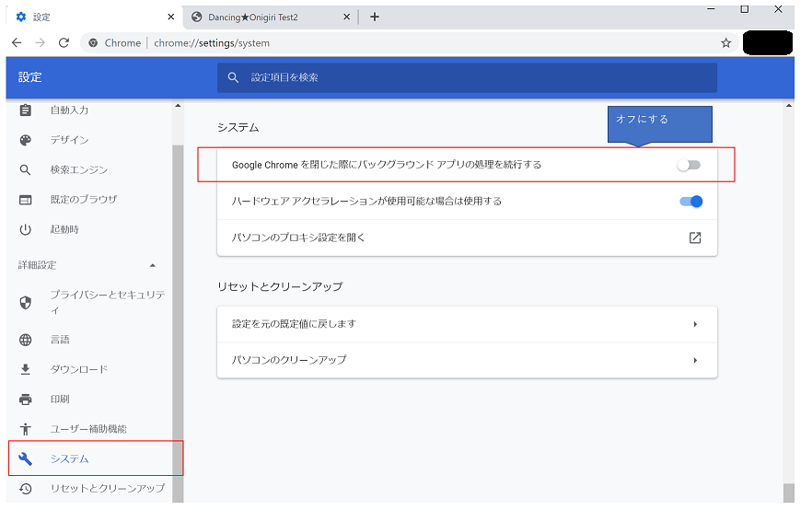Collapse the 詳細設定 section arrow
The height and width of the screenshot is (510, 812).
tap(152, 266)
